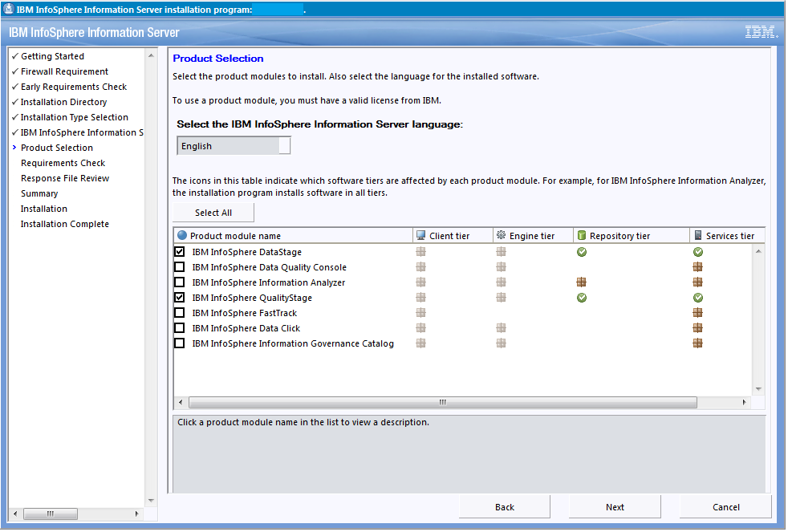Click the Summary step in sidebar
This screenshot has height=532, width=788.
[x=39, y=193]
